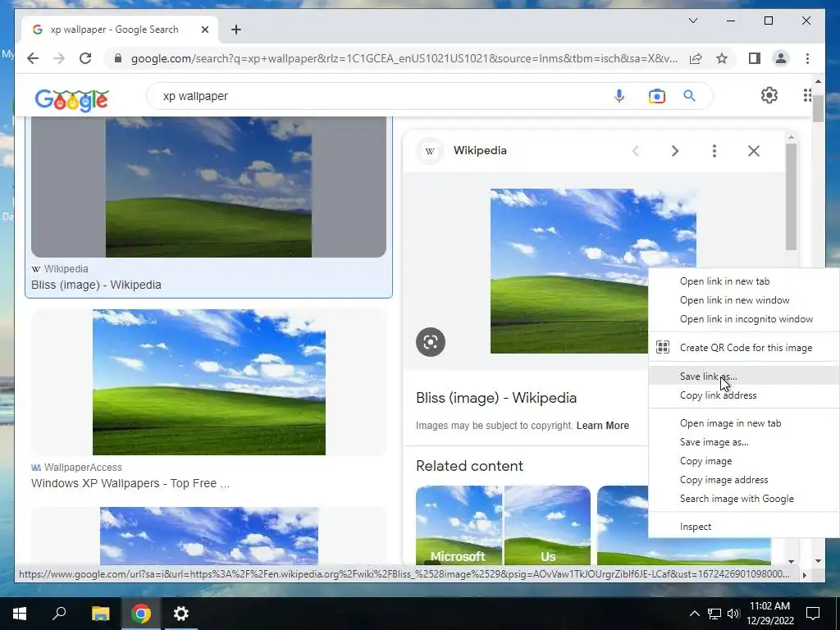Screen dimensions: 840x630
Task: Open the Chrome profile avatar
Action: pyautogui.click(x=781, y=58)
